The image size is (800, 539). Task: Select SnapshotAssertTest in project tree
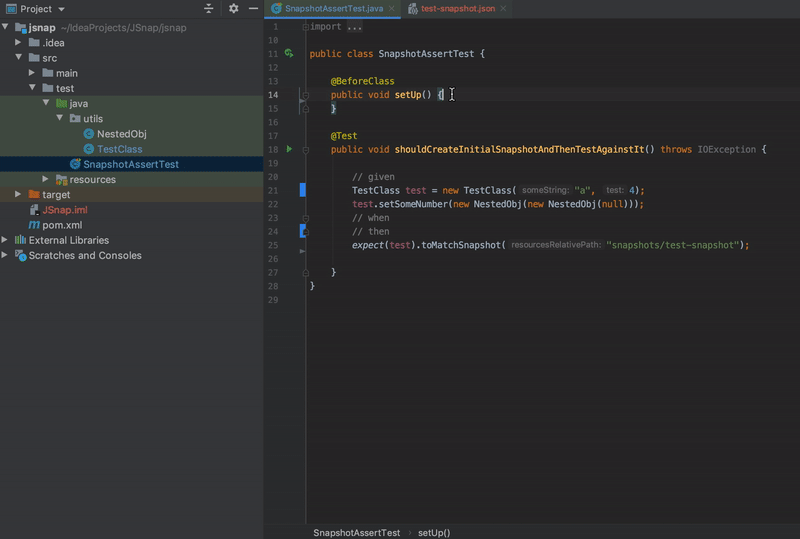click(x=131, y=164)
